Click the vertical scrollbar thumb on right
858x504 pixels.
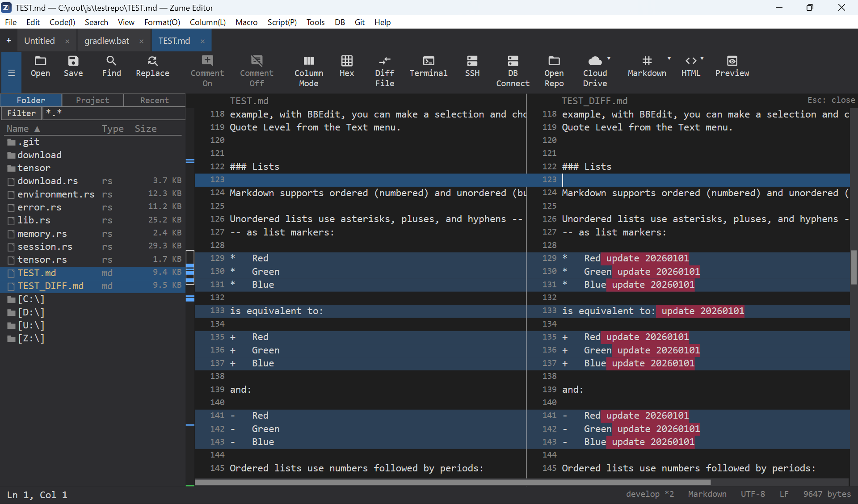(x=854, y=267)
